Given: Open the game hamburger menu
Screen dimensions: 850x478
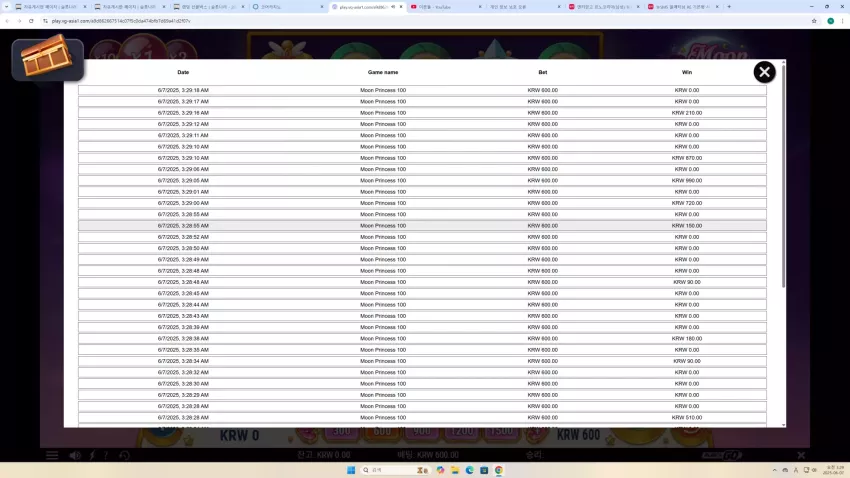Looking at the screenshot, I should click(52, 455).
